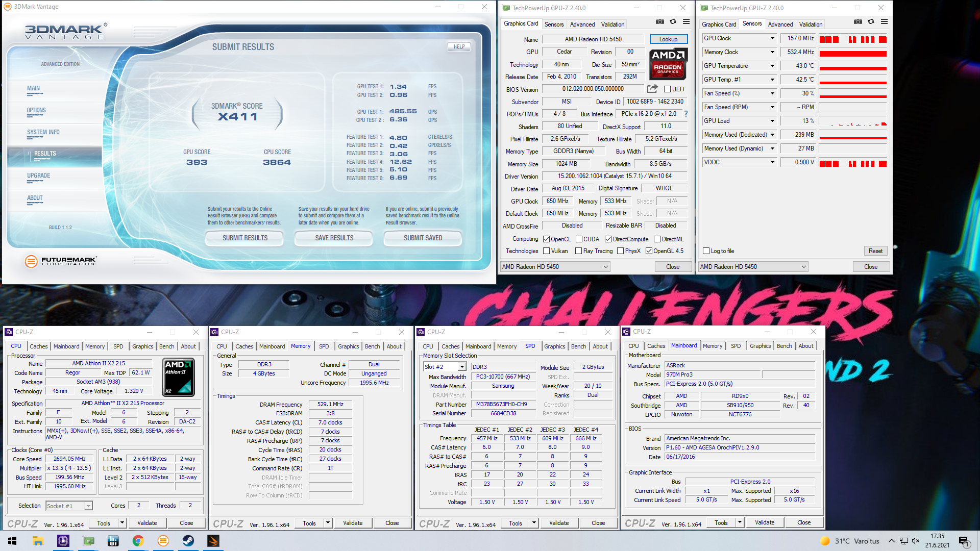Toggle the Ray Tracing checkbox

[578, 251]
